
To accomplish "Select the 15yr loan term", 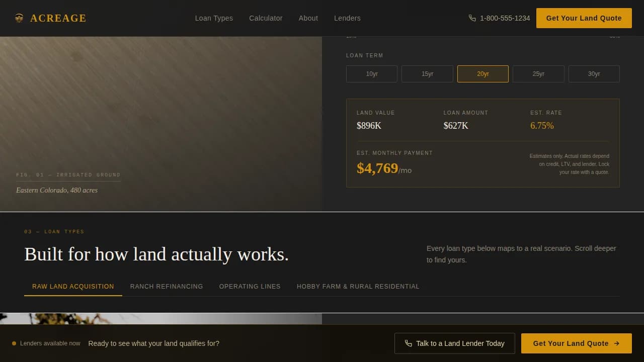I will [427, 74].
